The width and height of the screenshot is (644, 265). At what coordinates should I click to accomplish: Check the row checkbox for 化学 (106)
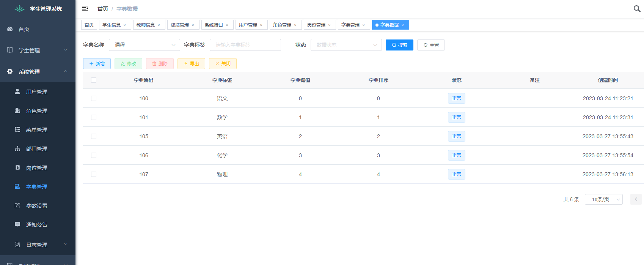coord(94,155)
